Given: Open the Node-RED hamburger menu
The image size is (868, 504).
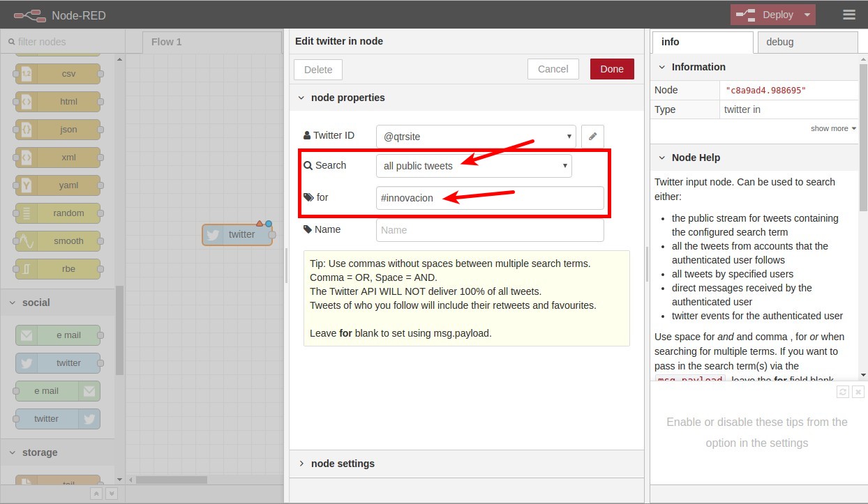Looking at the screenshot, I should 848,15.
